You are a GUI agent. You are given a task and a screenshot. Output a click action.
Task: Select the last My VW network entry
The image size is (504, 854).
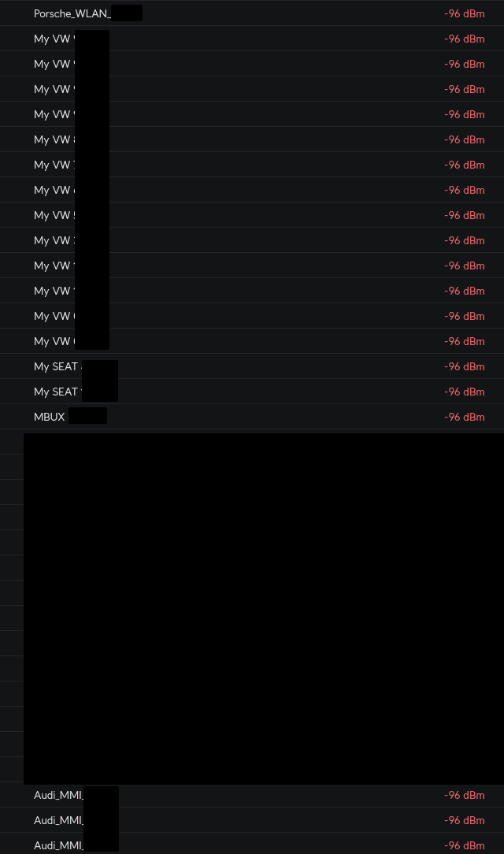[53, 341]
